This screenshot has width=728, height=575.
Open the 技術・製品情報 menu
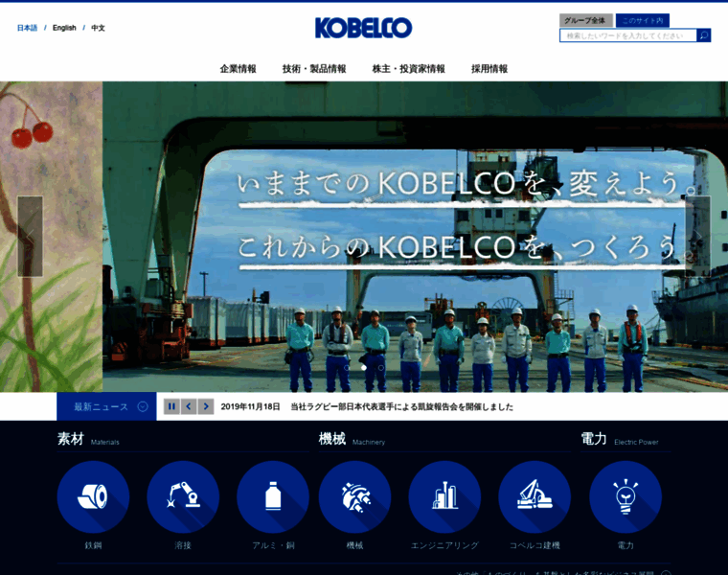point(314,69)
